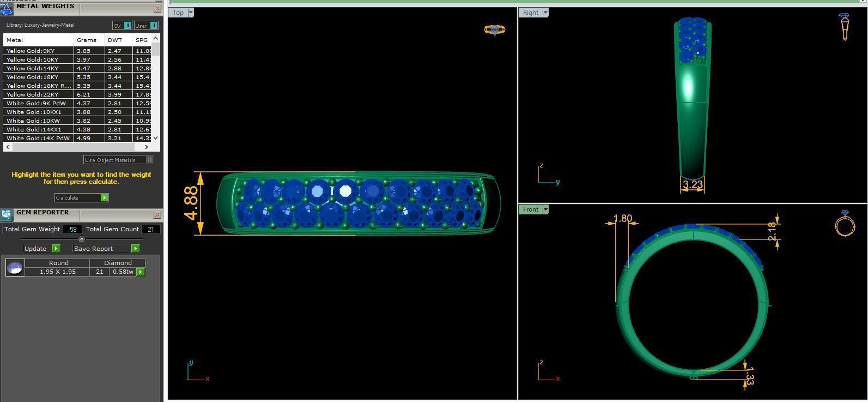Click the Diamond gem type cell
Image resolution: width=868 pixels, height=402 pixels.
tap(118, 263)
